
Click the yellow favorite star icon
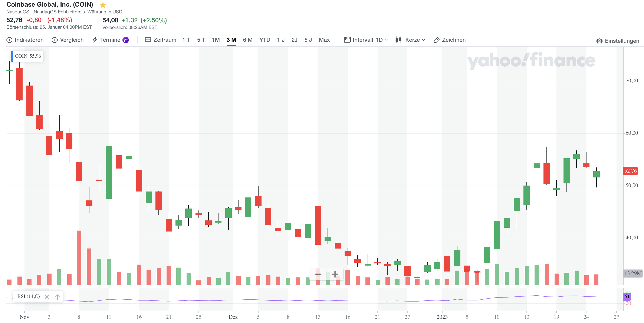coord(103,5)
